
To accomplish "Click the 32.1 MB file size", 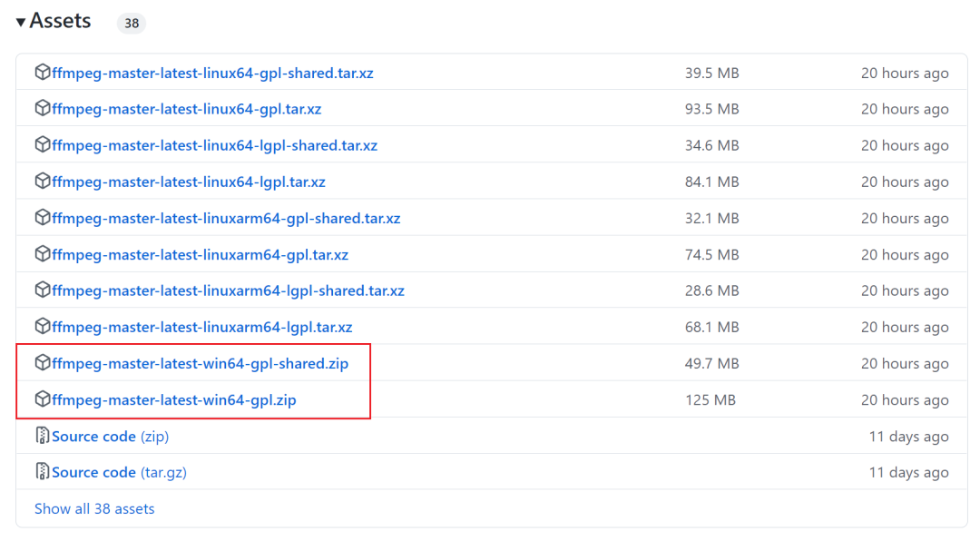I will tap(712, 218).
